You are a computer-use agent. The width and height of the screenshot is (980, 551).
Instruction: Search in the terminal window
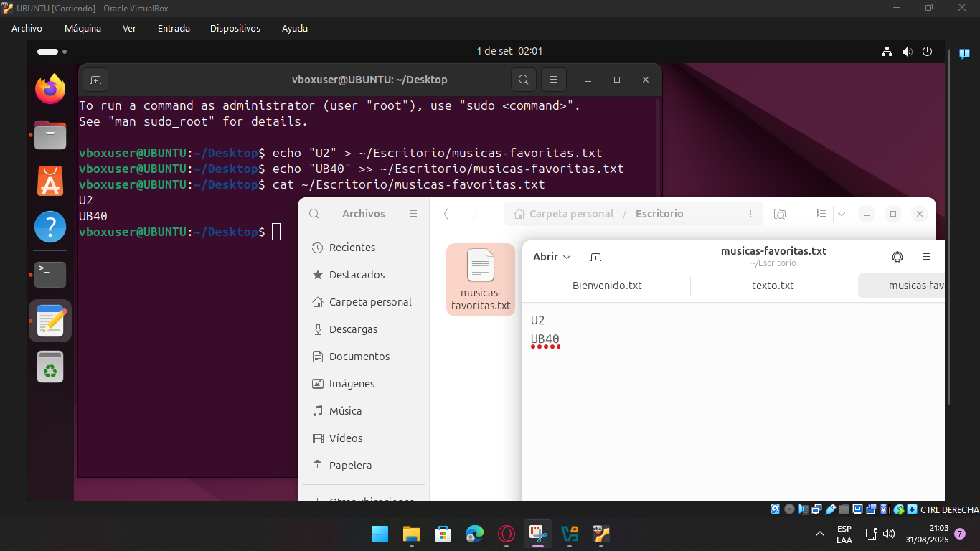tap(524, 80)
